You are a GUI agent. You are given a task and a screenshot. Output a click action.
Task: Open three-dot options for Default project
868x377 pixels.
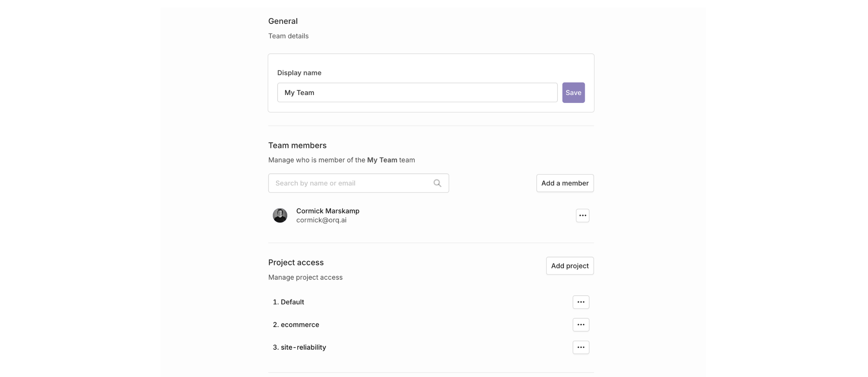coord(581,302)
